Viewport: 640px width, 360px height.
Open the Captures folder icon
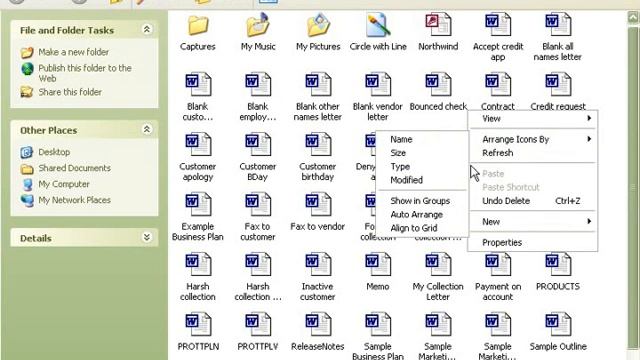[x=198, y=26]
